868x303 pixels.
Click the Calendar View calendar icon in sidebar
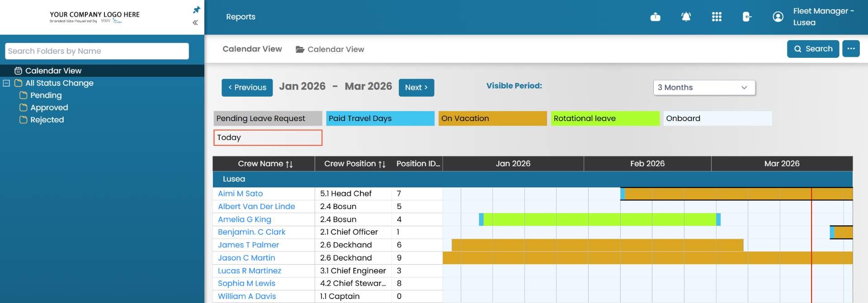pyautogui.click(x=18, y=71)
